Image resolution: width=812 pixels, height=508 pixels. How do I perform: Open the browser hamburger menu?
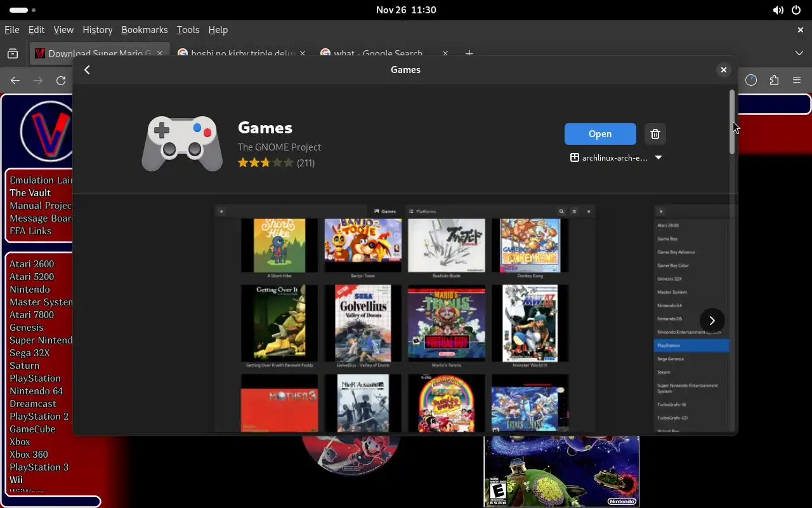[x=797, y=80]
